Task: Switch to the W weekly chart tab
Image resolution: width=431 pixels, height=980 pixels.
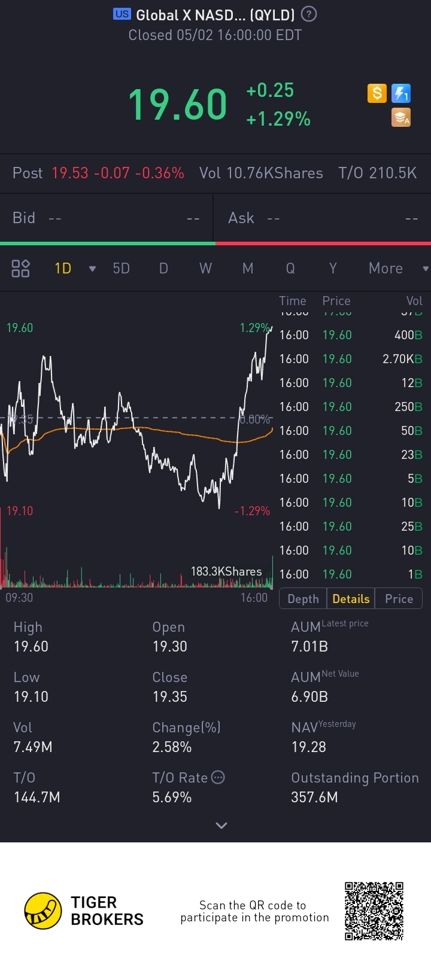Action: coord(205,268)
